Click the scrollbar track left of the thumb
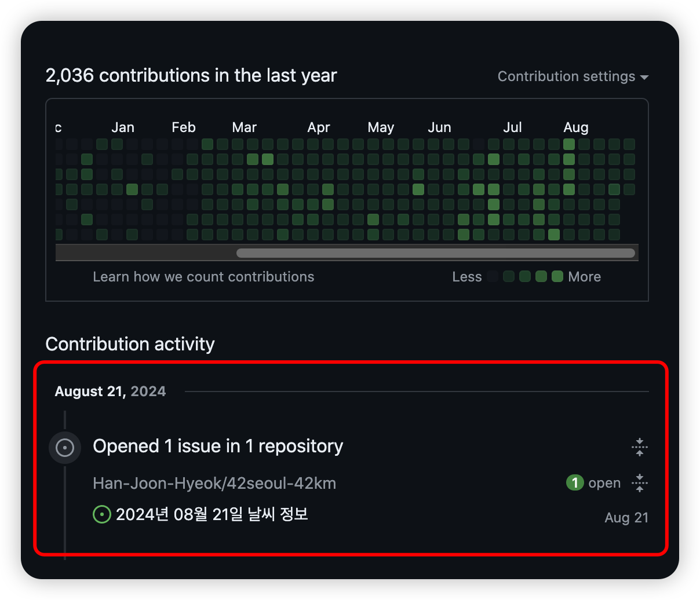The image size is (700, 600). click(x=145, y=253)
